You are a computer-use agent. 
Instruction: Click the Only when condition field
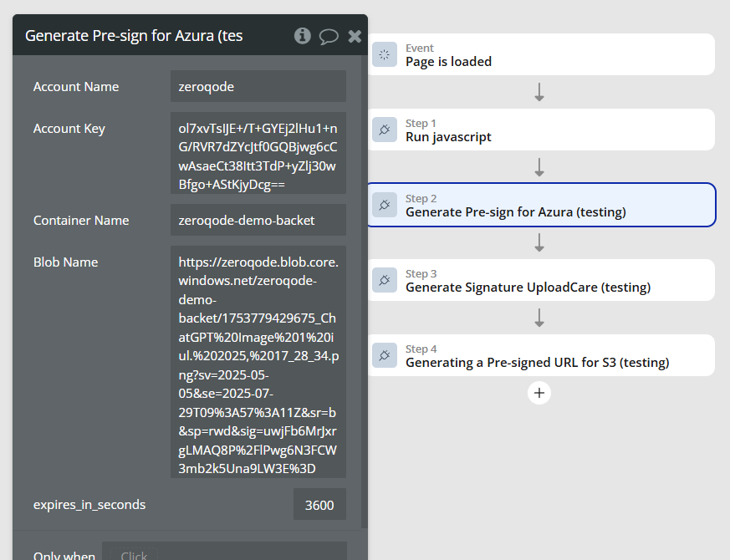tap(224, 553)
